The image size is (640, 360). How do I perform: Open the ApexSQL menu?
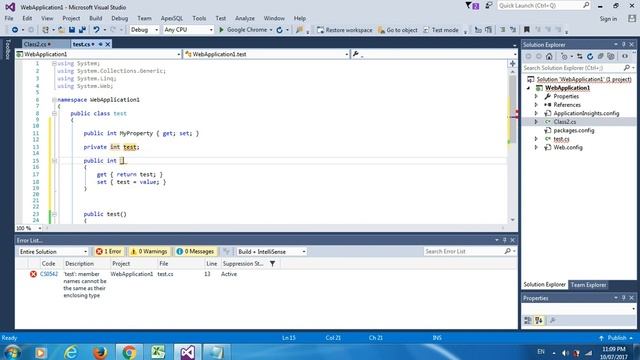pyautogui.click(x=171, y=18)
